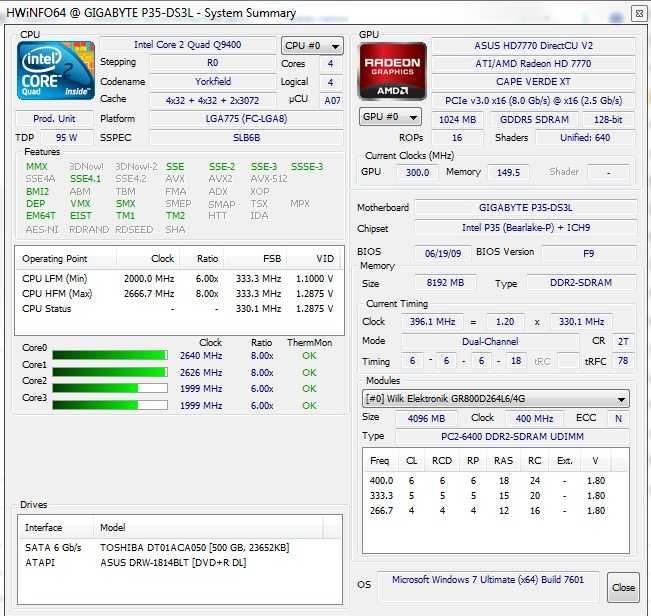
Task: Select the 400.0 frequency timing row
Action: 494,481
